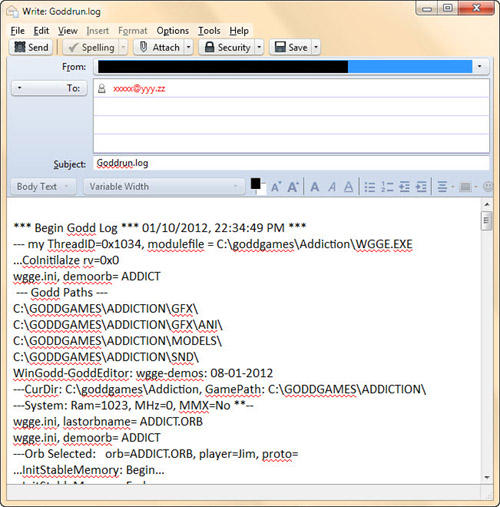The width and height of the screenshot is (500, 507).
Task: Click the C:\GODDGAMES\ADDICTION\SND\ line
Action: (106, 357)
